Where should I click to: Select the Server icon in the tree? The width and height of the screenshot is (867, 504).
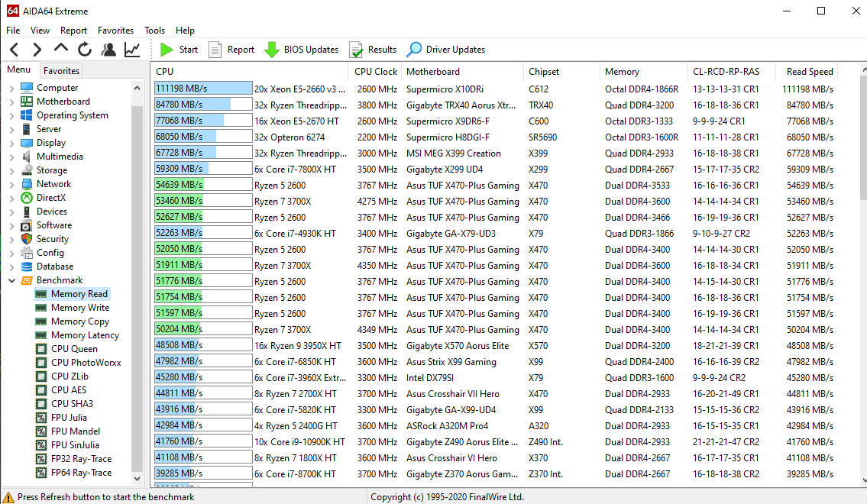[x=27, y=129]
